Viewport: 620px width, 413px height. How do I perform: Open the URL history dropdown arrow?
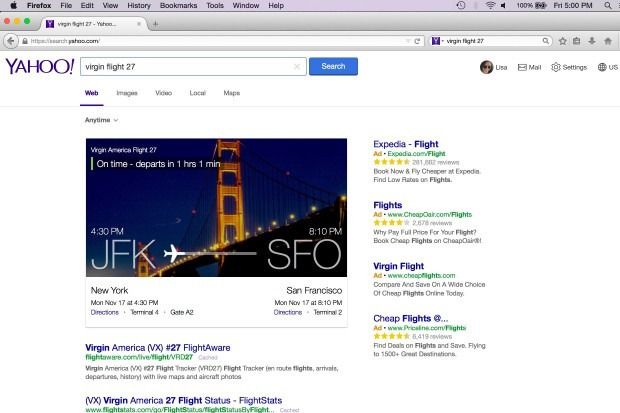coord(408,41)
